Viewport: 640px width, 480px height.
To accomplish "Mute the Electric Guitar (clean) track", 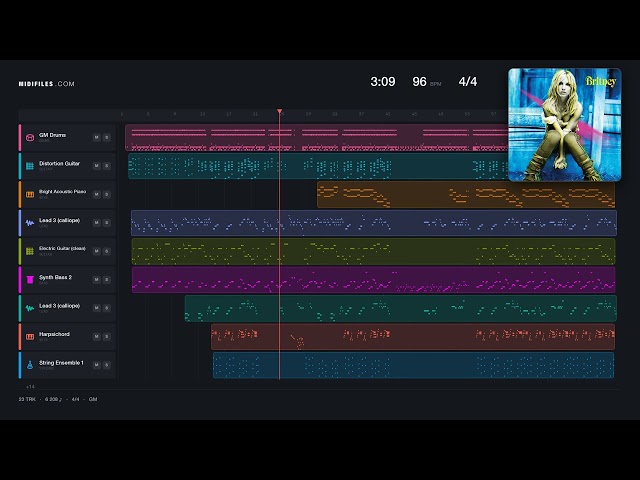I will (x=96, y=251).
